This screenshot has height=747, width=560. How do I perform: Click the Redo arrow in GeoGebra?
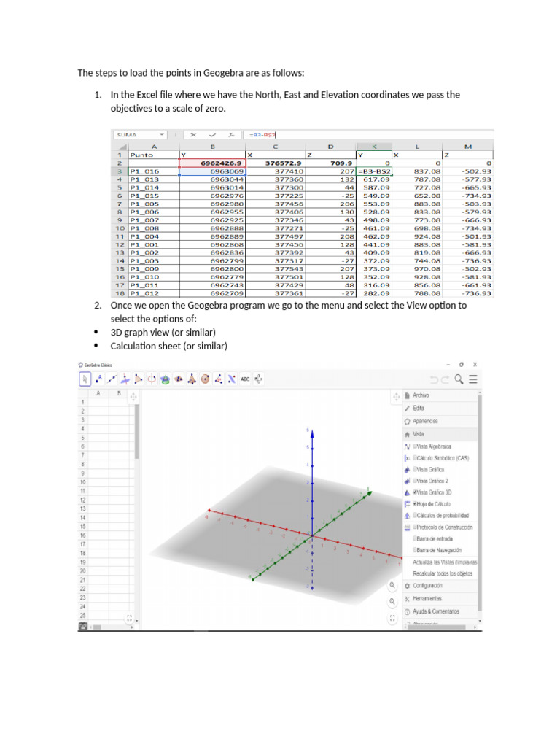445,379
